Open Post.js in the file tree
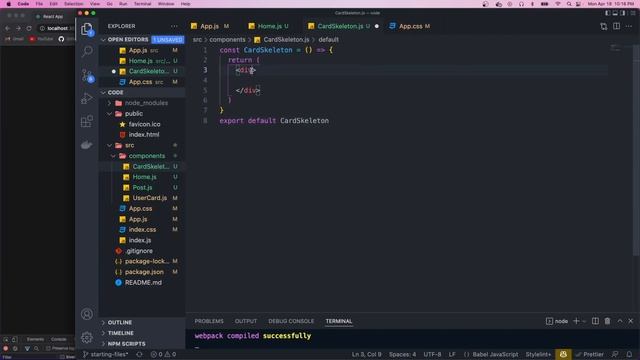The image size is (640, 360). (142, 187)
